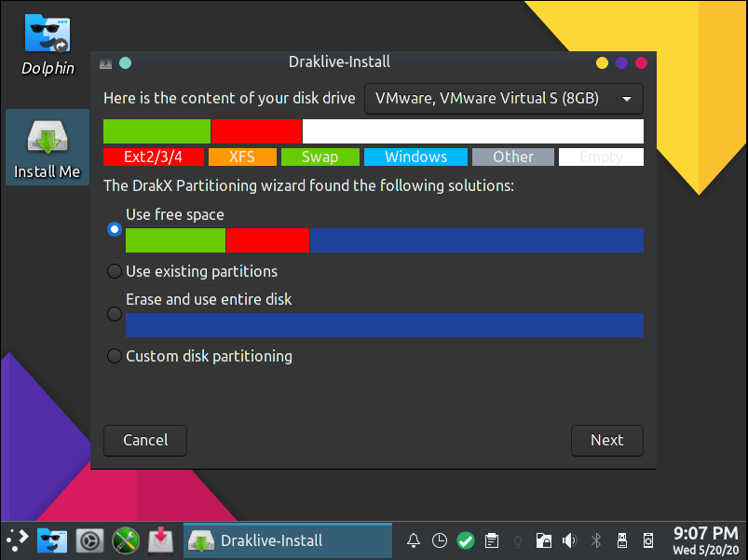Image resolution: width=748 pixels, height=560 pixels.
Task: Choose Custom disk partitioning
Action: click(x=114, y=356)
